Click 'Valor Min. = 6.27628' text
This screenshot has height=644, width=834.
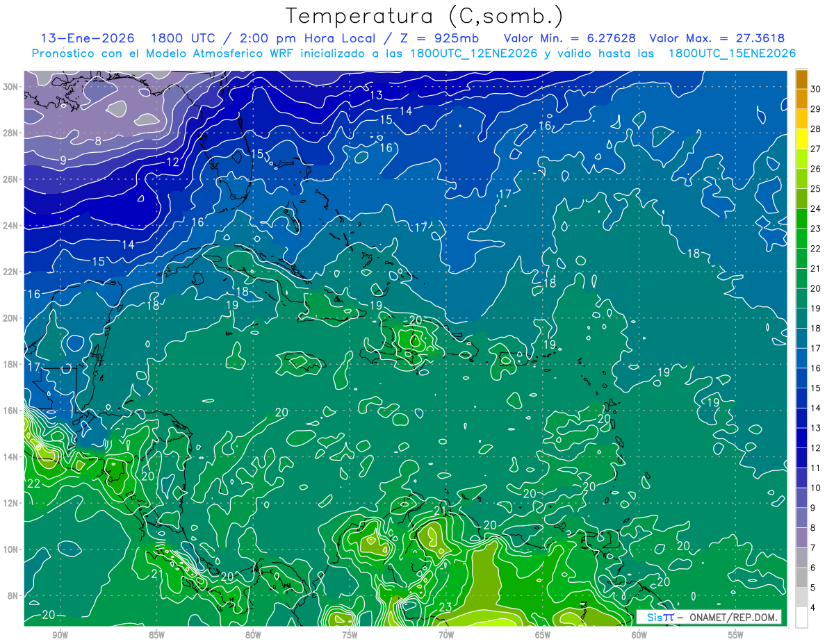(570, 38)
